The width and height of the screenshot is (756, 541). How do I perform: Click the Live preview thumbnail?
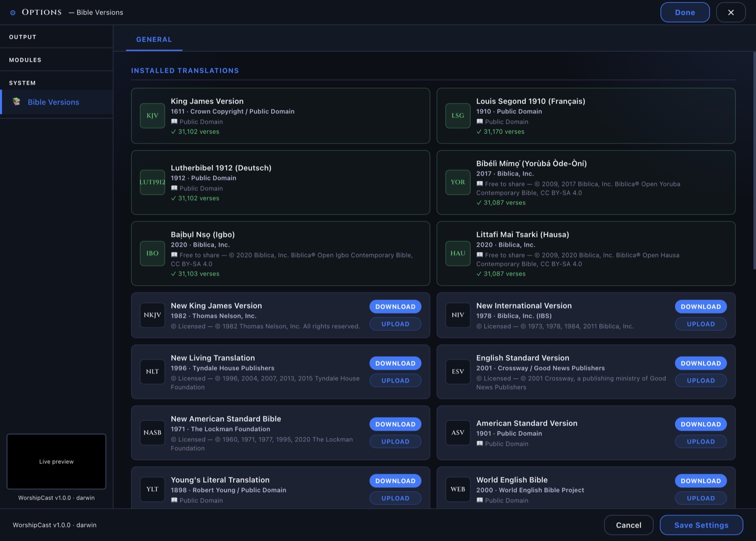[56, 462]
